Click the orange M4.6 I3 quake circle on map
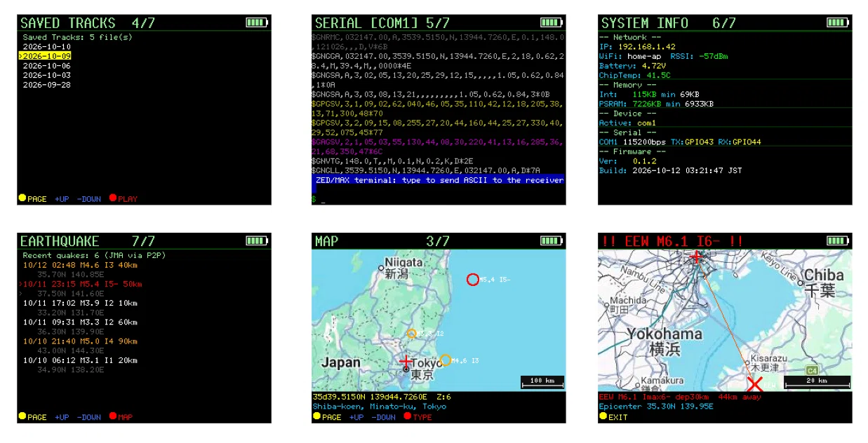The width and height of the screenshot is (868, 443). coord(445,360)
